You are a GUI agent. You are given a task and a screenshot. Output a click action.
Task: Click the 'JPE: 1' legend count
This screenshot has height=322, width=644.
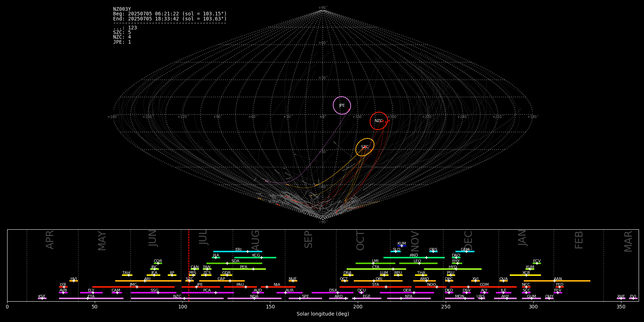122,42
